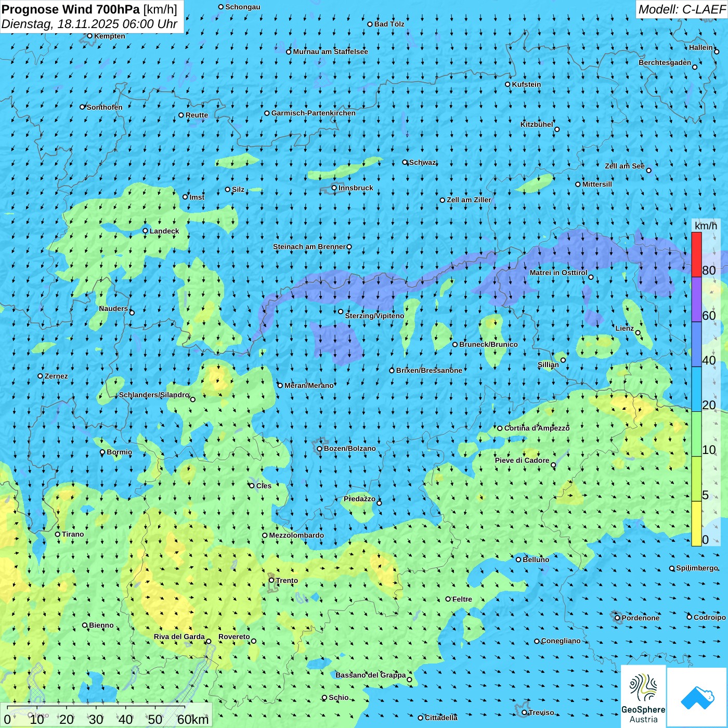This screenshot has width=728, height=728.
Task: Pick the blue 40–60 km/h legend band
Action: (696, 345)
